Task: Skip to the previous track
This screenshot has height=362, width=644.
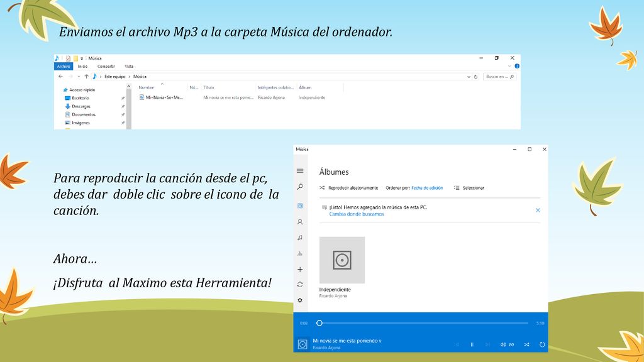Action: coord(457,345)
